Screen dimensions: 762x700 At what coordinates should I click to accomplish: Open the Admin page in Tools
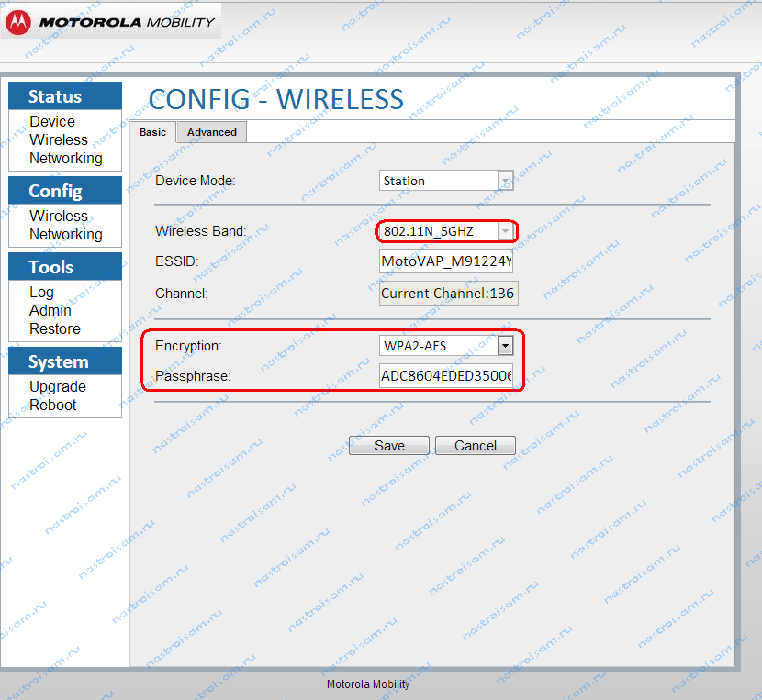[50, 310]
